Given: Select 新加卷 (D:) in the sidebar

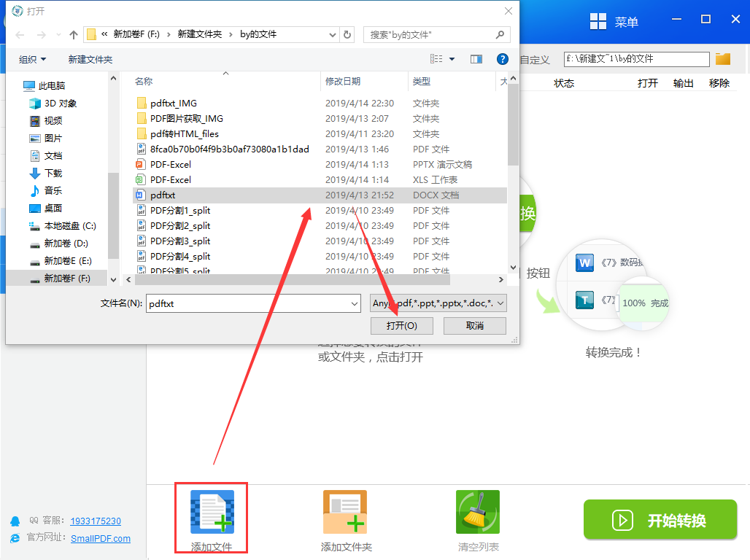Looking at the screenshot, I should 66,243.
